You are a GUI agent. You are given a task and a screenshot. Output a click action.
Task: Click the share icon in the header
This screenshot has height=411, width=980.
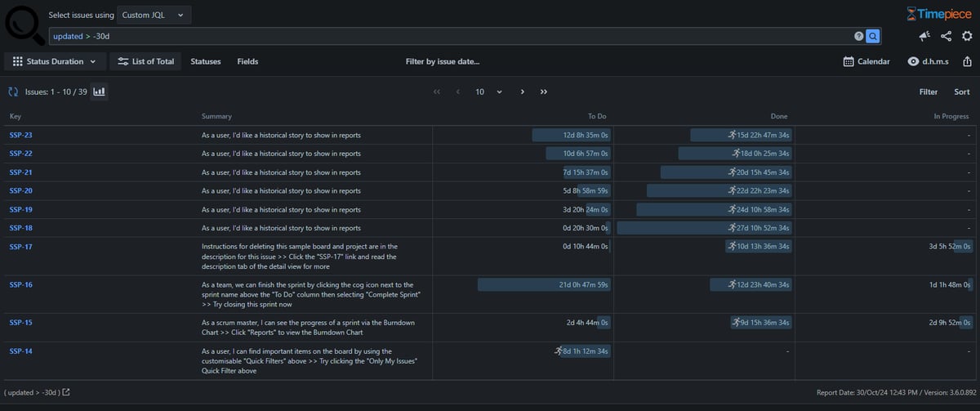point(947,36)
